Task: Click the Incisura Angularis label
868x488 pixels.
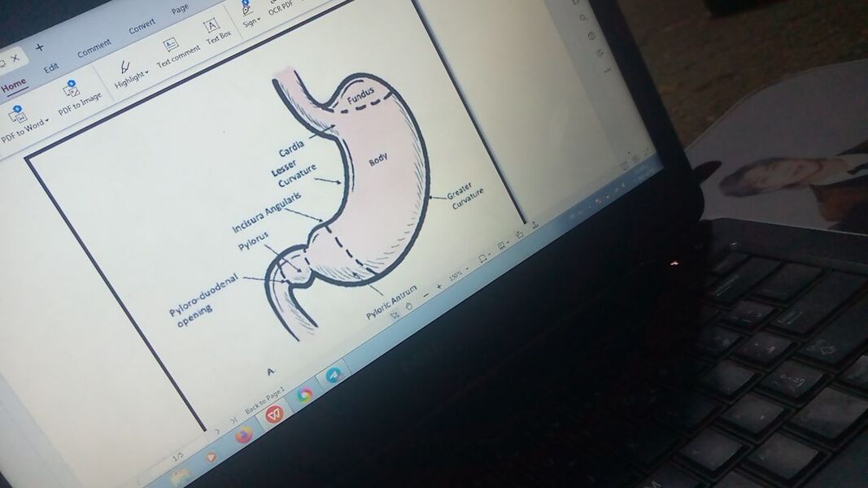Action: [x=267, y=212]
